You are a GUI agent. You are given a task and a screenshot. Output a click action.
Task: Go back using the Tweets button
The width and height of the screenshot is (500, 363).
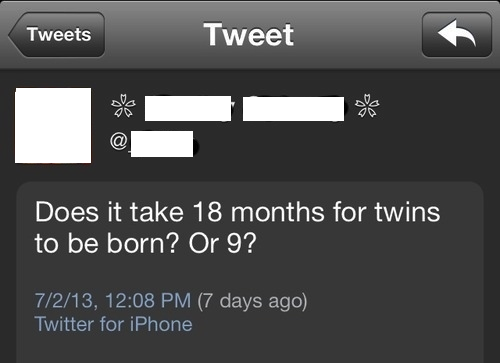tap(57, 35)
